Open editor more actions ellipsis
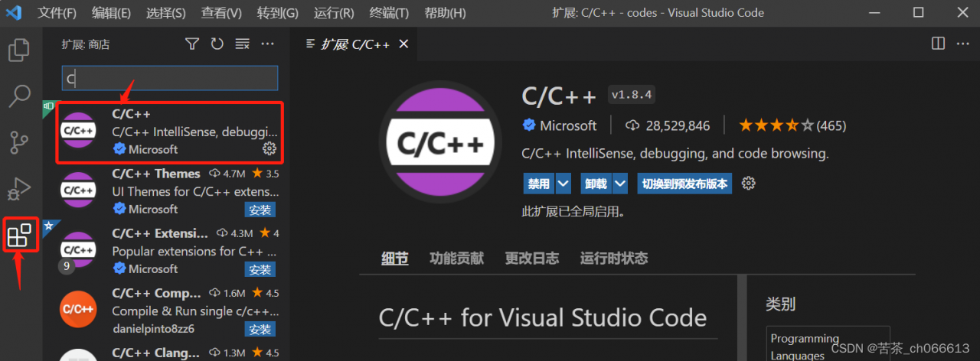 point(962,44)
